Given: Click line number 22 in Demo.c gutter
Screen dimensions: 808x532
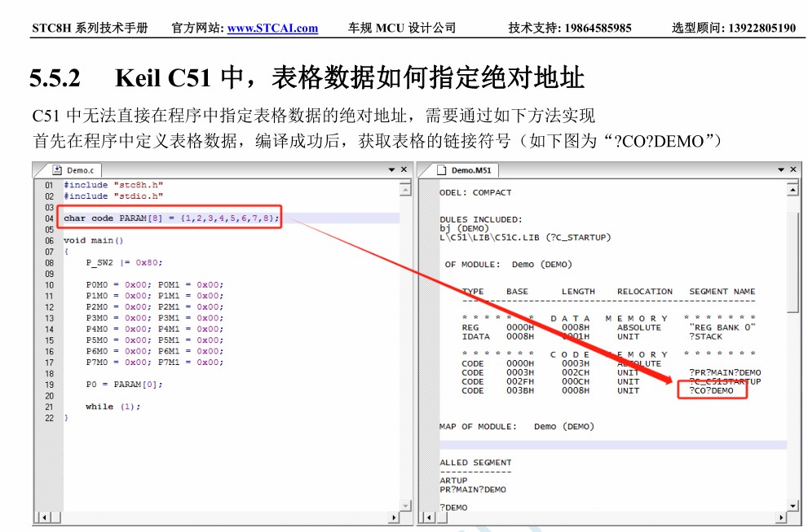Looking at the screenshot, I should [49, 418].
